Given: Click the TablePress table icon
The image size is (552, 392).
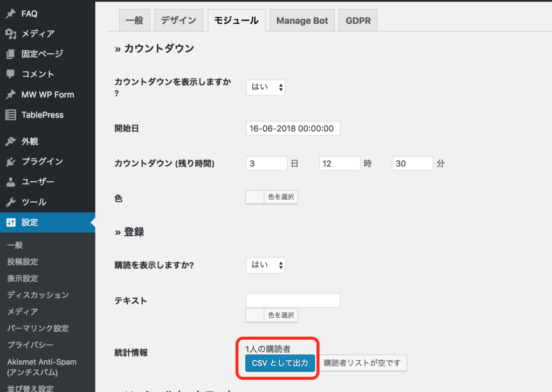Looking at the screenshot, I should [x=10, y=115].
